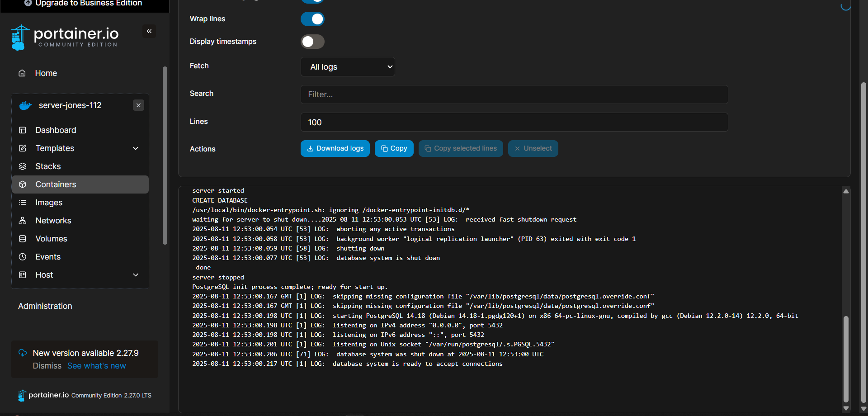Select the 'CREATE DATABASE' log line
Screen dimensions: 868x416
220,200
